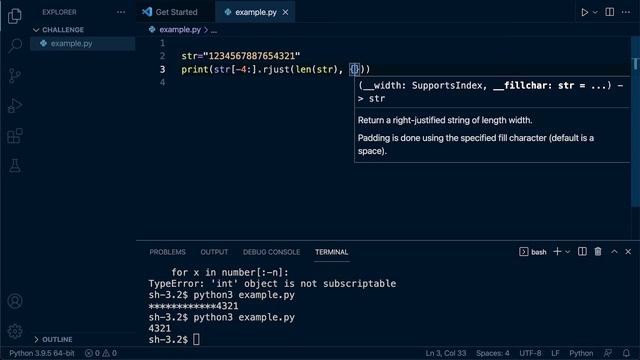Split the terminal panel
The width and height of the screenshot is (640, 360).
pos(582,252)
